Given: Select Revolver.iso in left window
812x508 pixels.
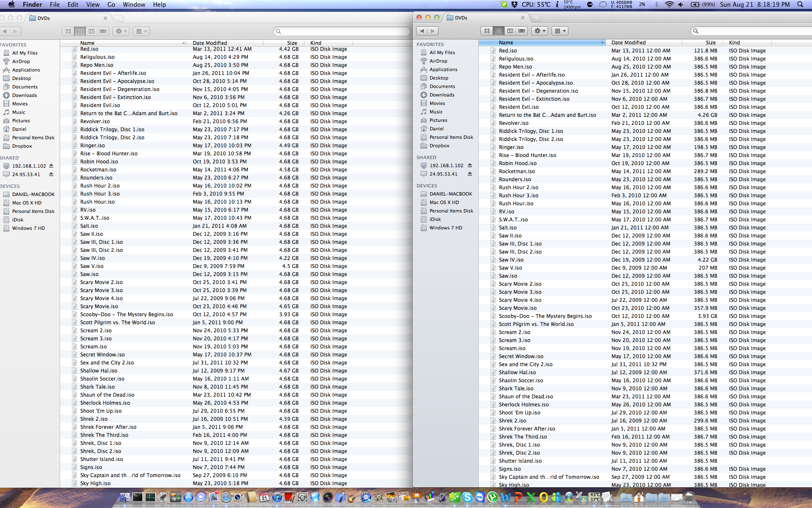Looking at the screenshot, I should click(x=236, y=121).
